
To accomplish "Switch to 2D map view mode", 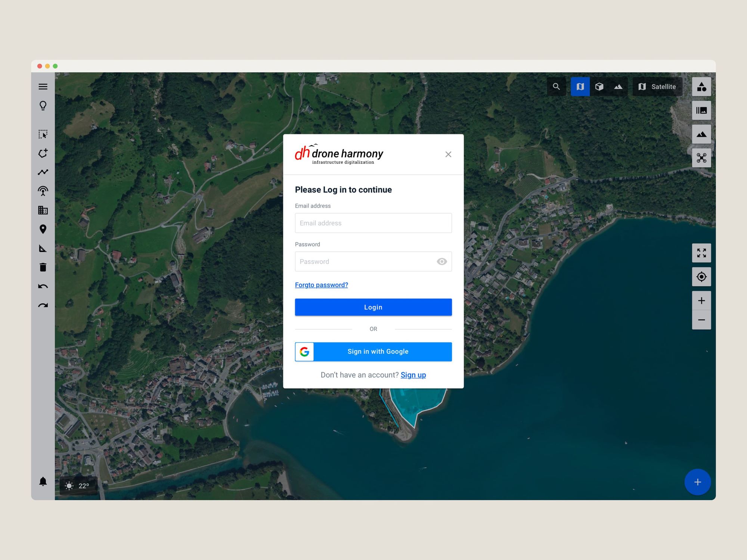I will point(580,87).
